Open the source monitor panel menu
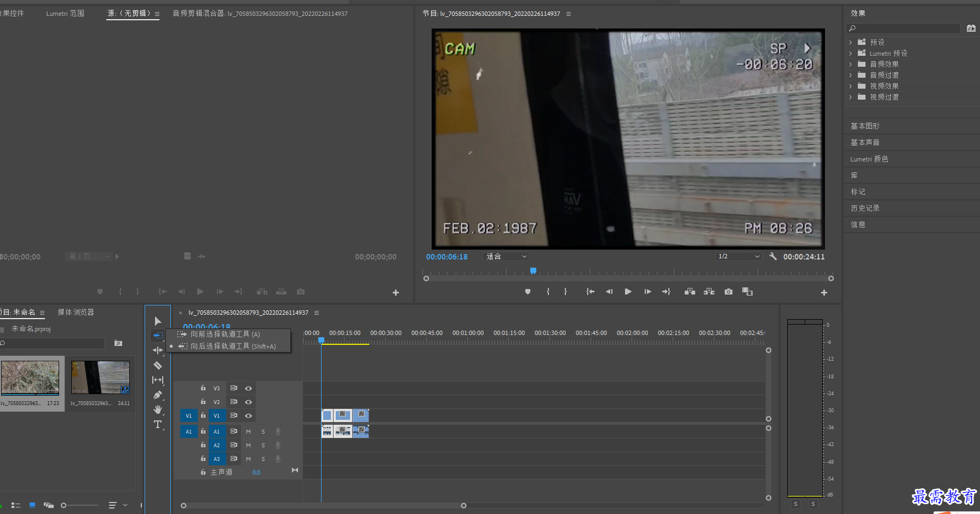The width and height of the screenshot is (980, 514). point(157,14)
